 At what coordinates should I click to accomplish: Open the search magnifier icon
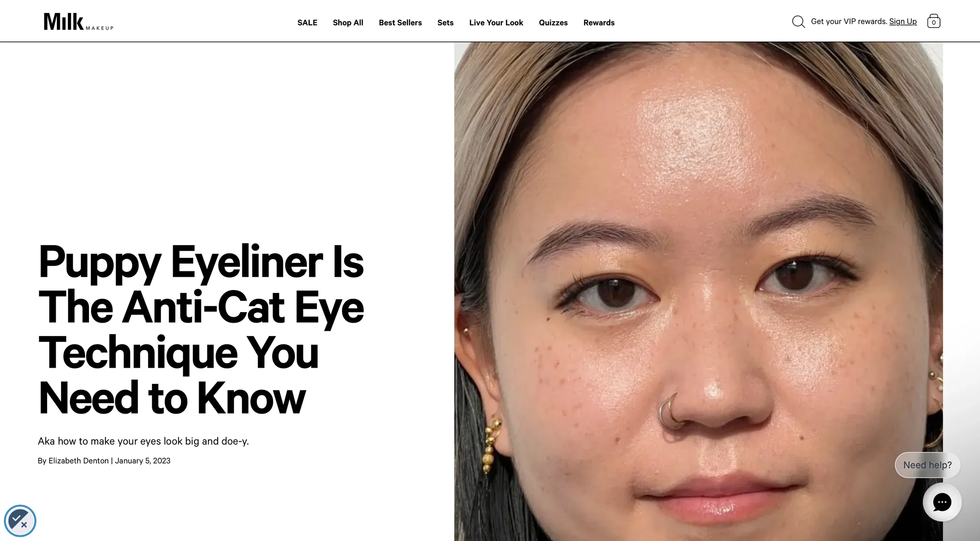coord(798,22)
